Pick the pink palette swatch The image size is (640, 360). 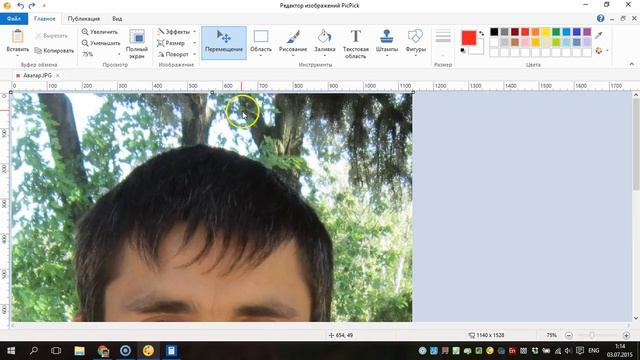[x=525, y=42]
